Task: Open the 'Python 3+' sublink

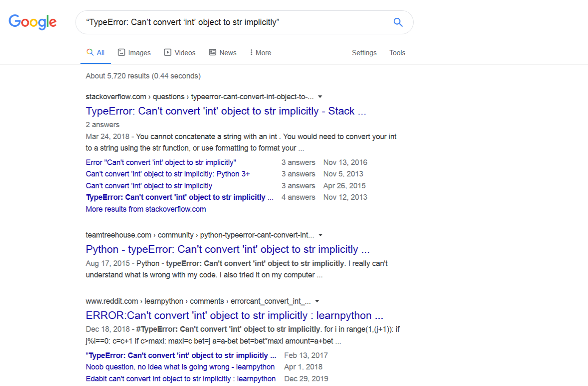Action: 168,174
